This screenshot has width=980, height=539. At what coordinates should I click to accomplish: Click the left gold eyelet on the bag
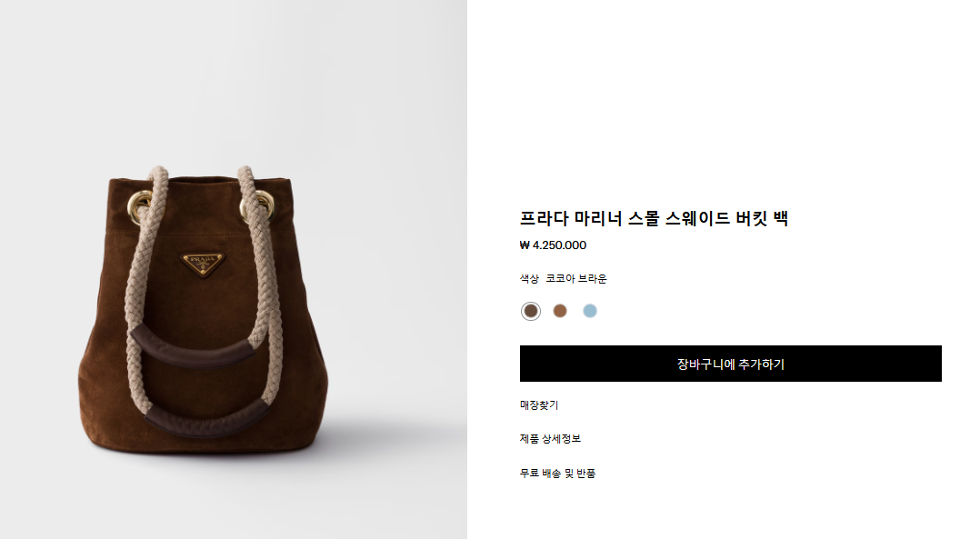pos(139,206)
